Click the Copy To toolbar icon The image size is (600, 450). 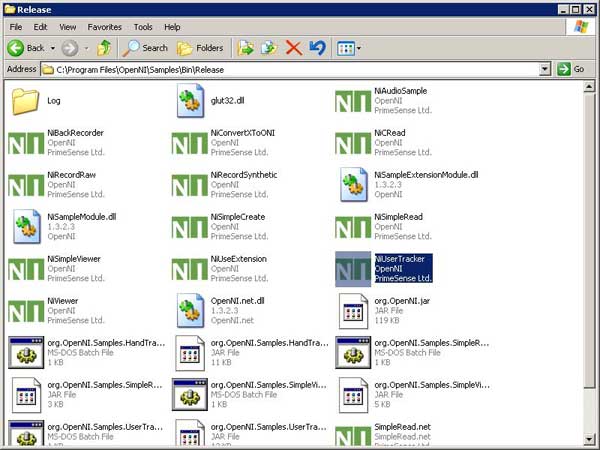coord(269,48)
